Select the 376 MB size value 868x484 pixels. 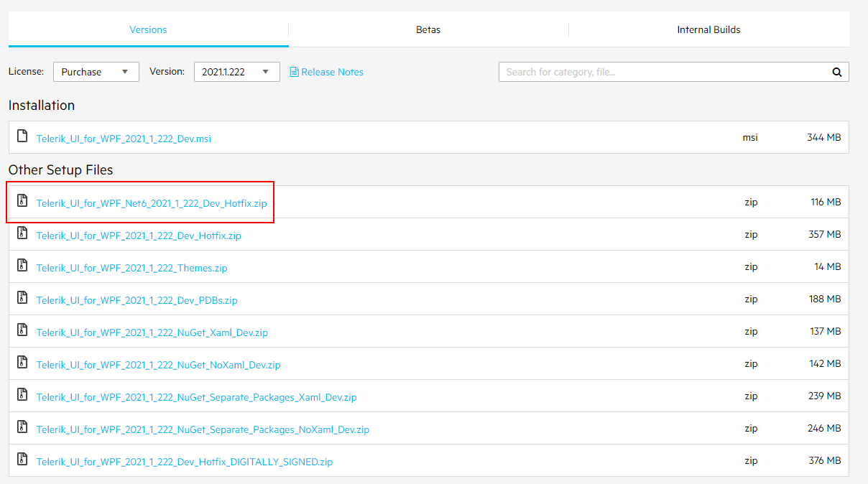[824, 460]
